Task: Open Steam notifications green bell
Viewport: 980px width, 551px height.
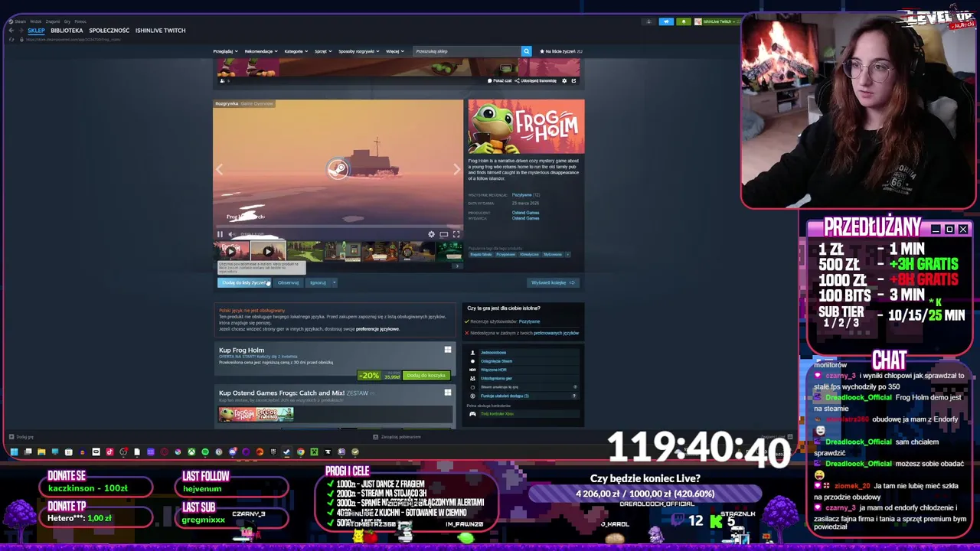Action: pos(684,21)
